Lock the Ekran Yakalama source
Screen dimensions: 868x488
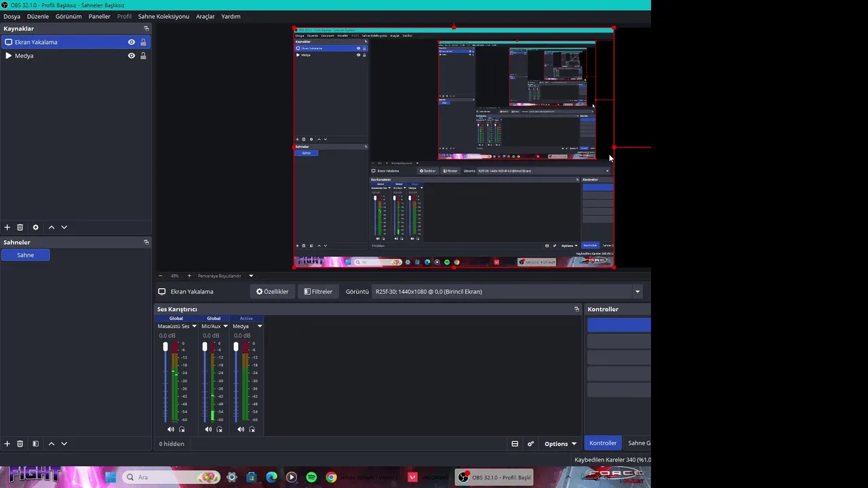tap(143, 42)
